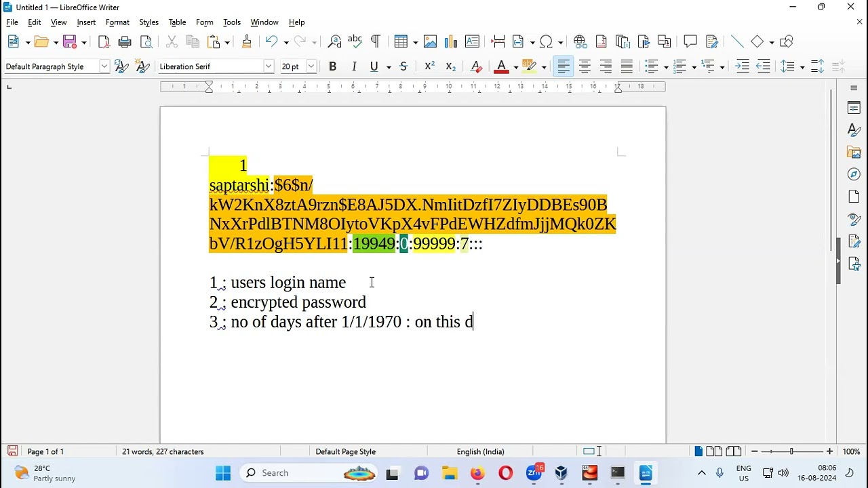Open the sidebar Navigator

[854, 174]
